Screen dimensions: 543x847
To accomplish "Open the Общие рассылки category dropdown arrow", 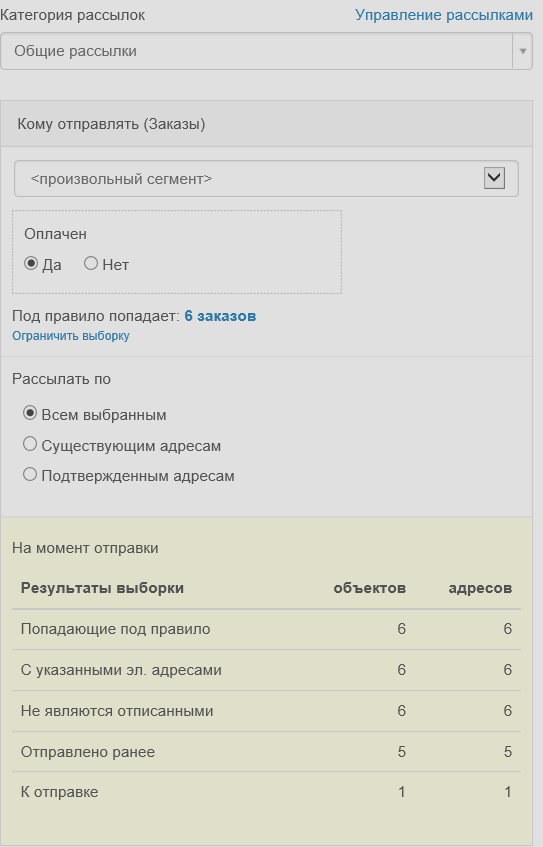I will [522, 51].
